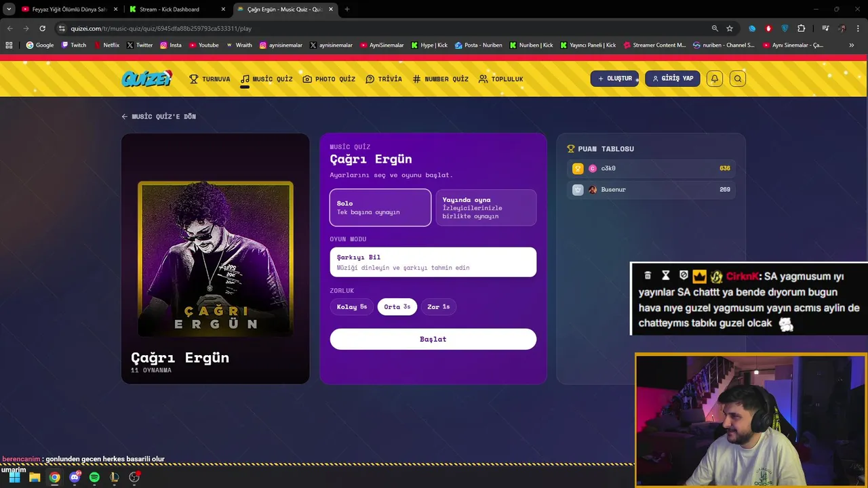Expand the bookmarks overflow chevron

point(852,45)
